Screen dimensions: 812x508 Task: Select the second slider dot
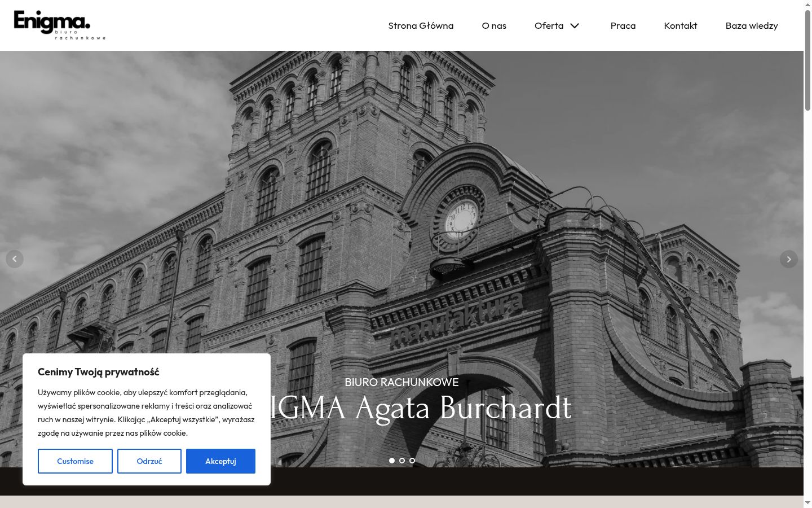pos(402,461)
